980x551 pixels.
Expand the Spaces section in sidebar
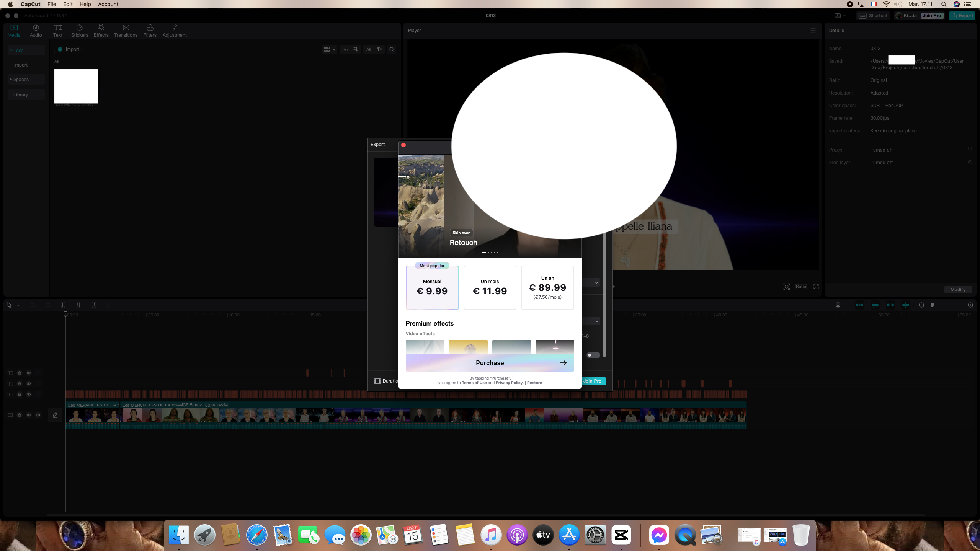pos(21,80)
